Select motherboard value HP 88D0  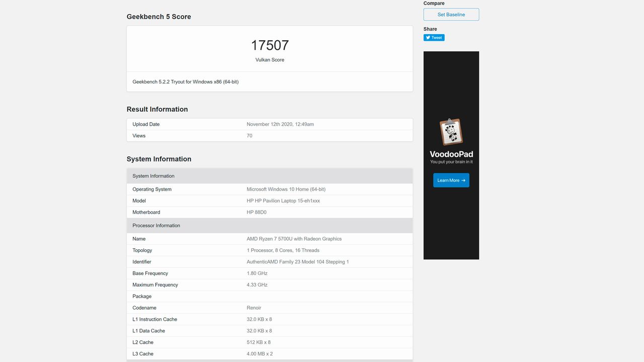coord(257,213)
